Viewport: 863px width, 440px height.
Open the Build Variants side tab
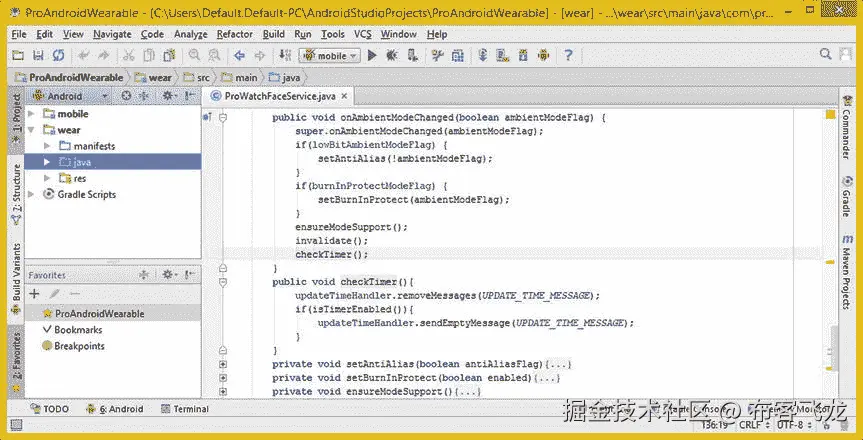17,279
